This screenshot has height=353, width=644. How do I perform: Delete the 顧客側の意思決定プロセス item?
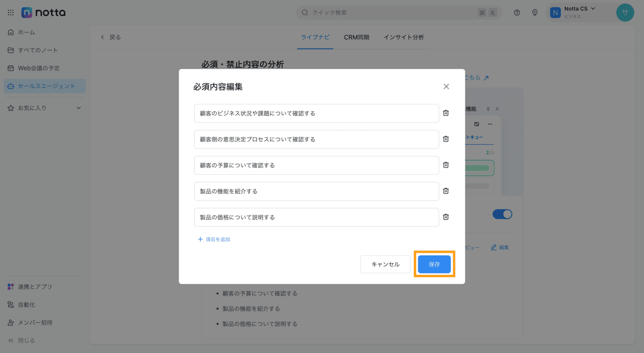tap(446, 139)
